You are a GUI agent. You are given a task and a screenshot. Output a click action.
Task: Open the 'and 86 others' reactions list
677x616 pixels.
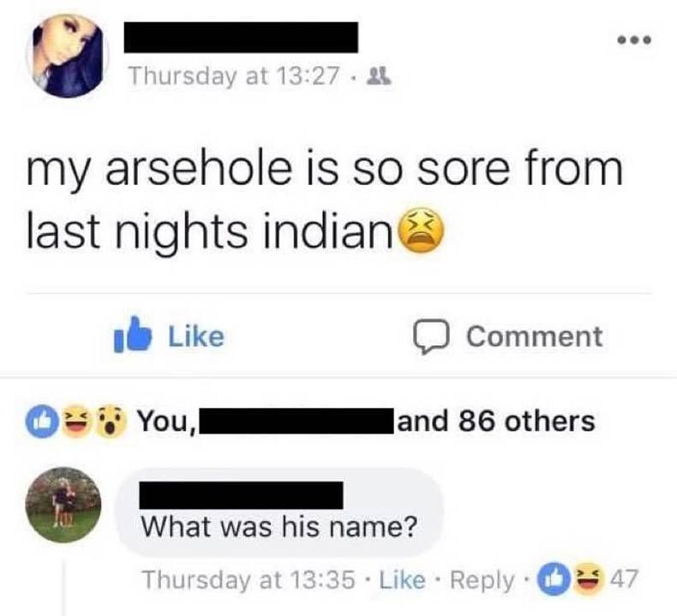pos(496,422)
